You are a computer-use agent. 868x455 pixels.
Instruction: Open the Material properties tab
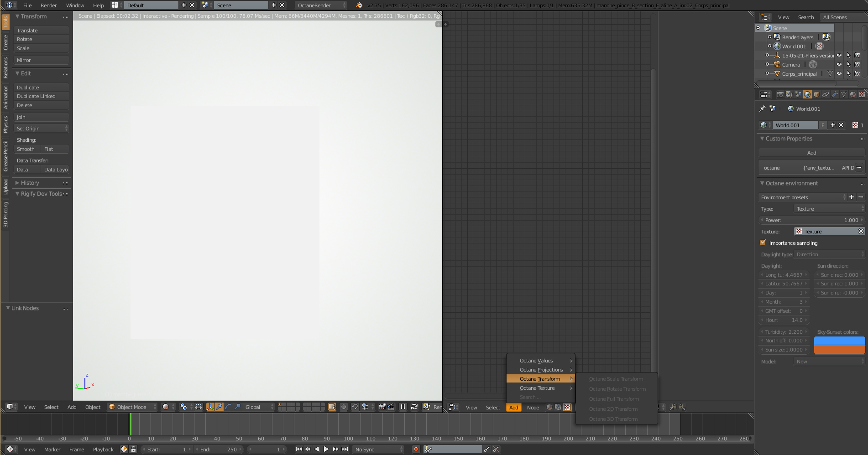[x=853, y=94]
